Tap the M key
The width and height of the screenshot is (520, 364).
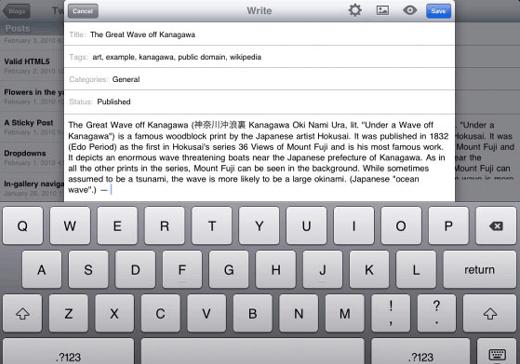click(x=345, y=313)
